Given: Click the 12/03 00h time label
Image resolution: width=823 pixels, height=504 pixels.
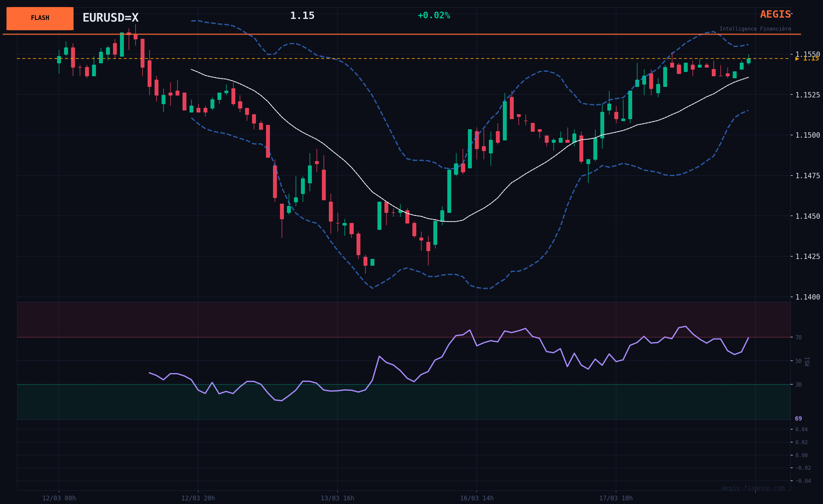Looking at the screenshot, I should (59, 498).
